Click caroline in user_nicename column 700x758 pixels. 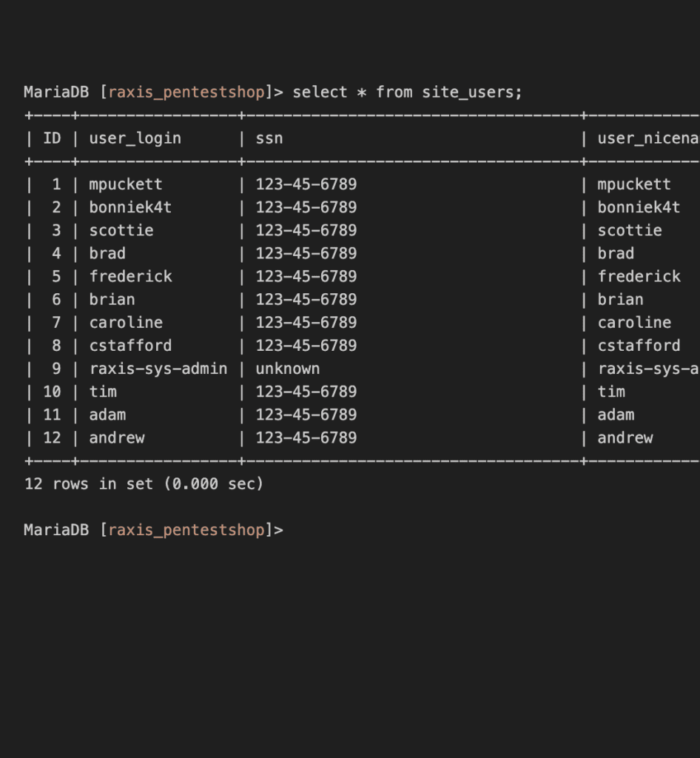(634, 323)
